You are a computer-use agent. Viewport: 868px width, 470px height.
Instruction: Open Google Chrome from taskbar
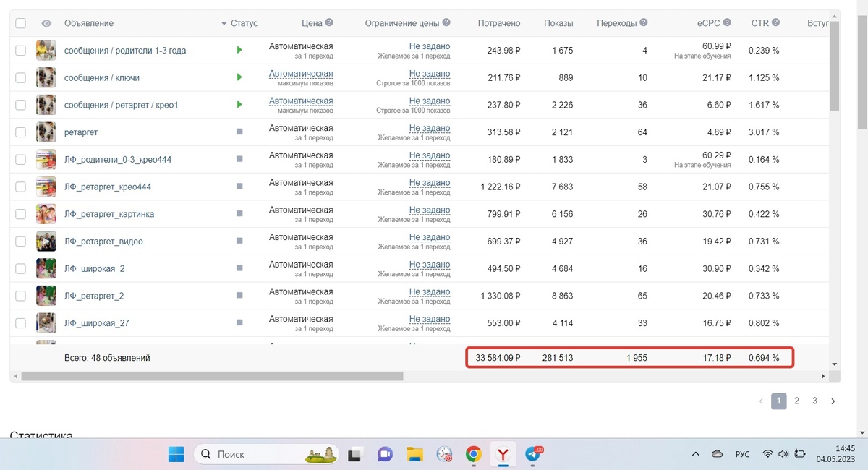coord(474,454)
